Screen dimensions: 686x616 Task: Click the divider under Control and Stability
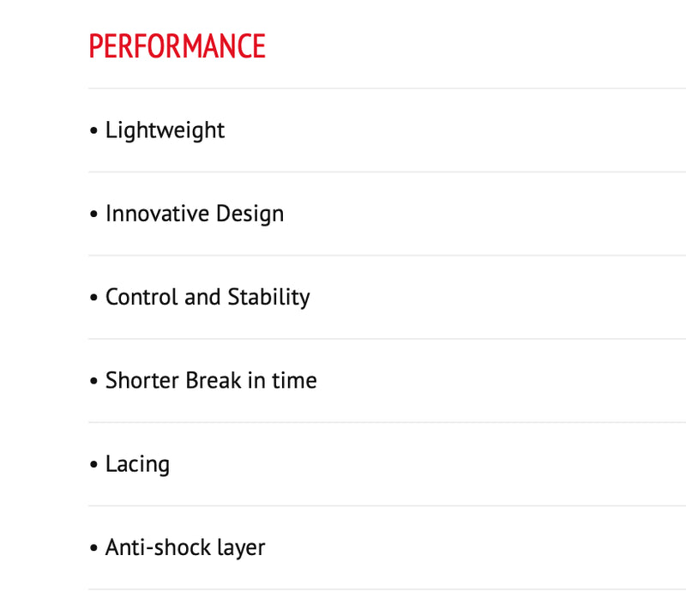[x=386, y=339]
